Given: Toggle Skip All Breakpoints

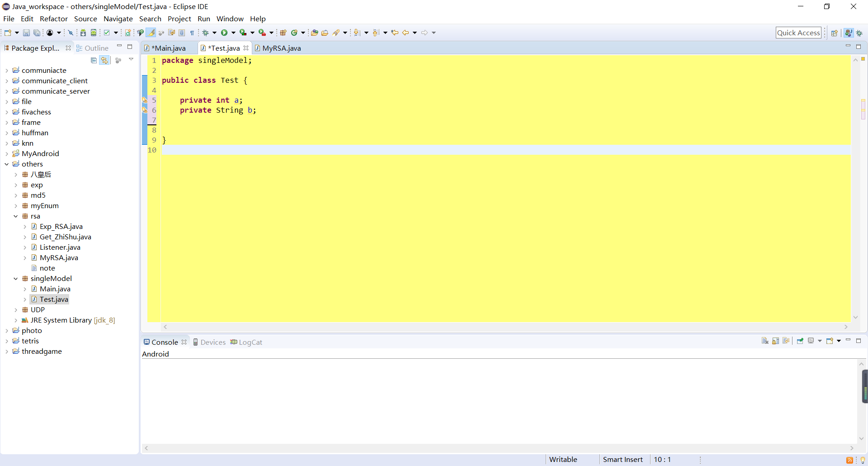Looking at the screenshot, I should [x=71, y=33].
